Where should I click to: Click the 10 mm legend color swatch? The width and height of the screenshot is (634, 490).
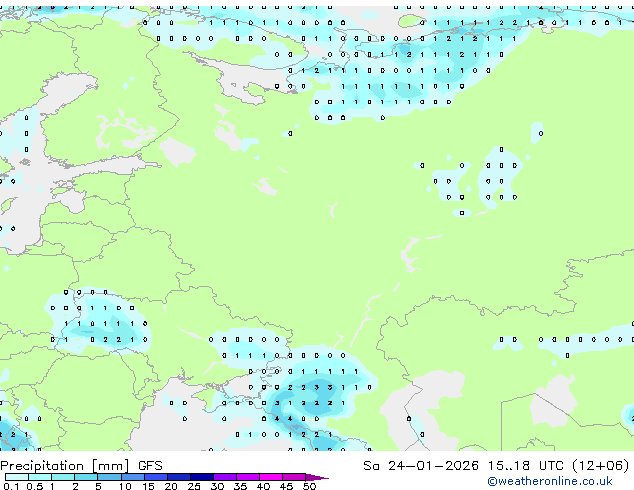(132, 477)
